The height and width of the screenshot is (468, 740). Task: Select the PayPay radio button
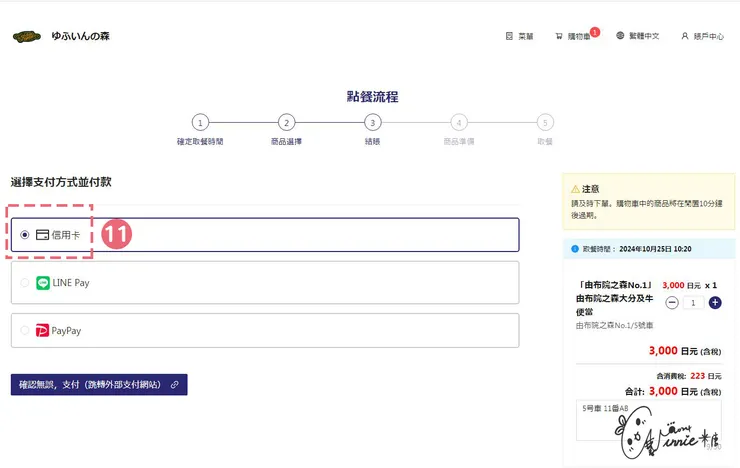click(25, 330)
